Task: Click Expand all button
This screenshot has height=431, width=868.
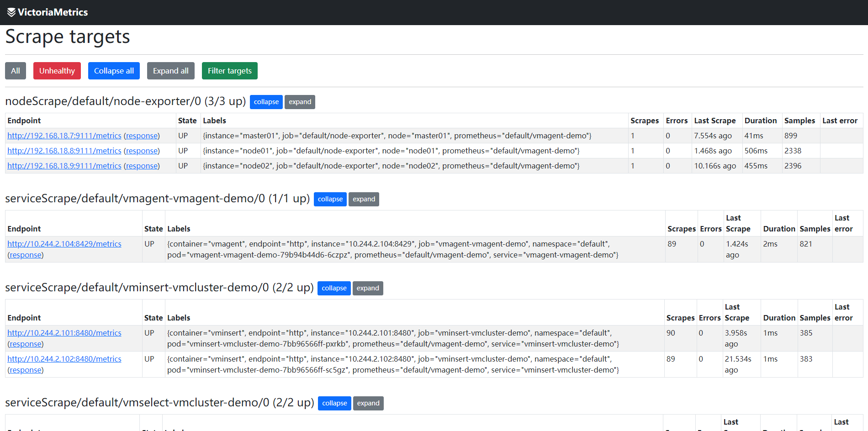Action: point(171,71)
